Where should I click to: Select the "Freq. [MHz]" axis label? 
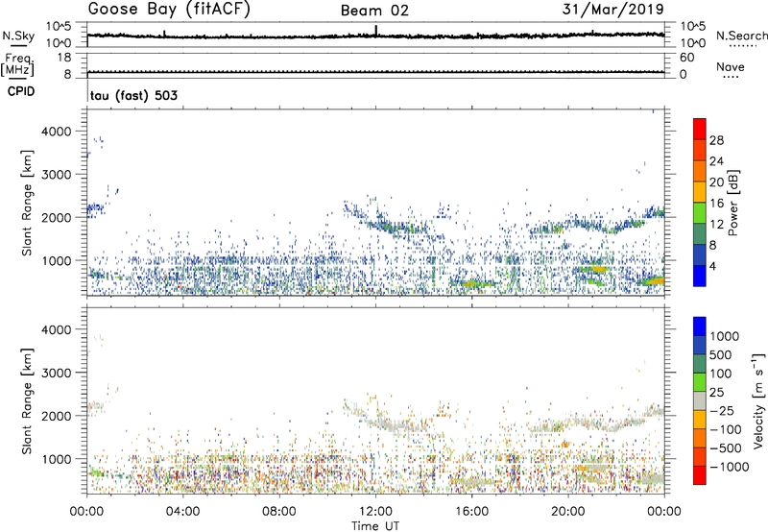17,65
